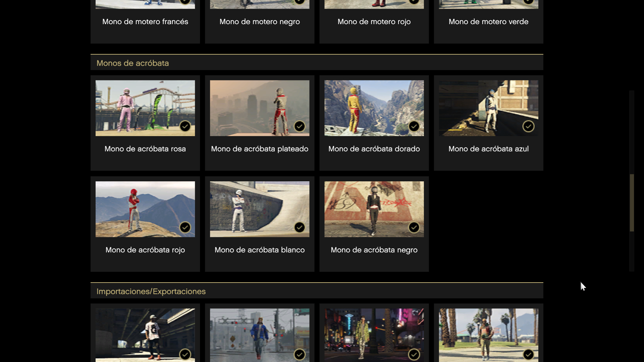Screen dimensions: 644x362
Task: Open Mono de motero francés item
Action: pyautogui.click(x=145, y=22)
